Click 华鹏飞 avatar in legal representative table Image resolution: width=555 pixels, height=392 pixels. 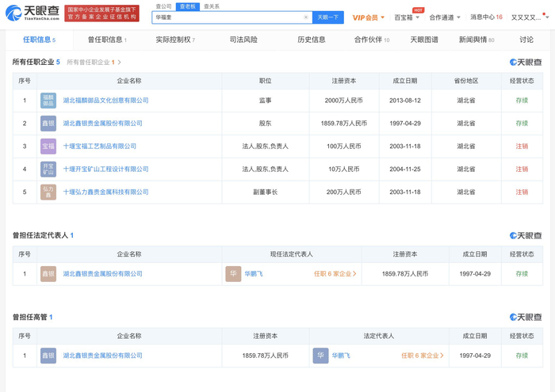(x=233, y=274)
